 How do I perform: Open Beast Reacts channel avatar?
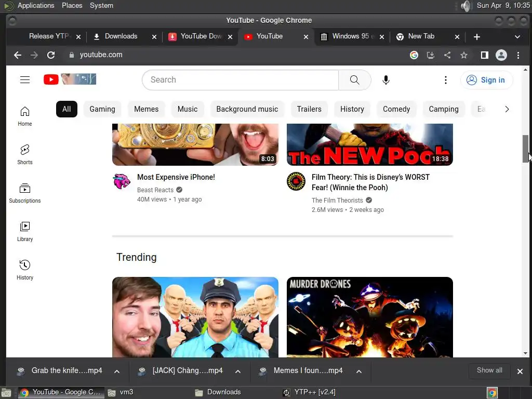[x=122, y=181]
